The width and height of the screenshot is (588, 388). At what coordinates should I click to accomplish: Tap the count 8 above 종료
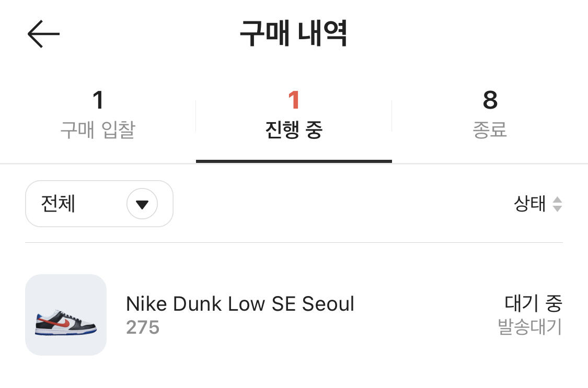point(490,100)
